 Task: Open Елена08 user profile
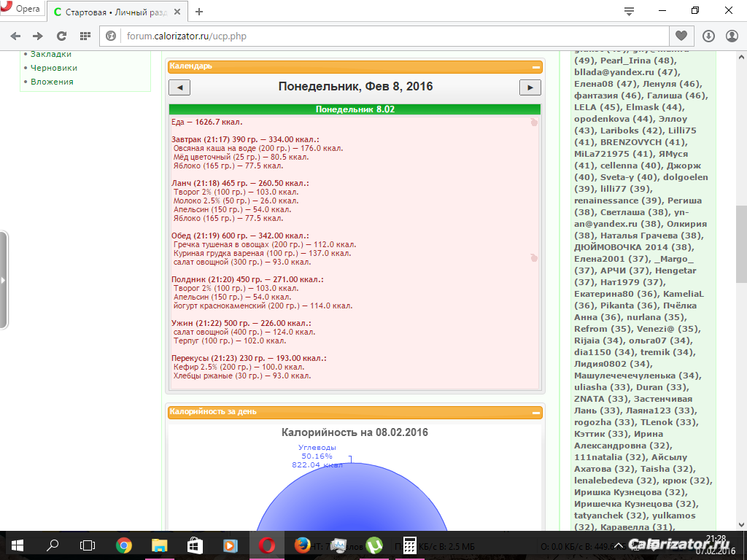tap(594, 85)
